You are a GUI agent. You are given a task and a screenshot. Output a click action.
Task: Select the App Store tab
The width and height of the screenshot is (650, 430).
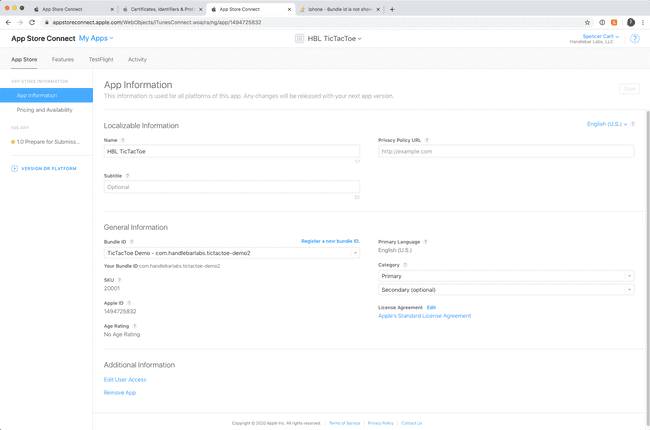(24, 60)
